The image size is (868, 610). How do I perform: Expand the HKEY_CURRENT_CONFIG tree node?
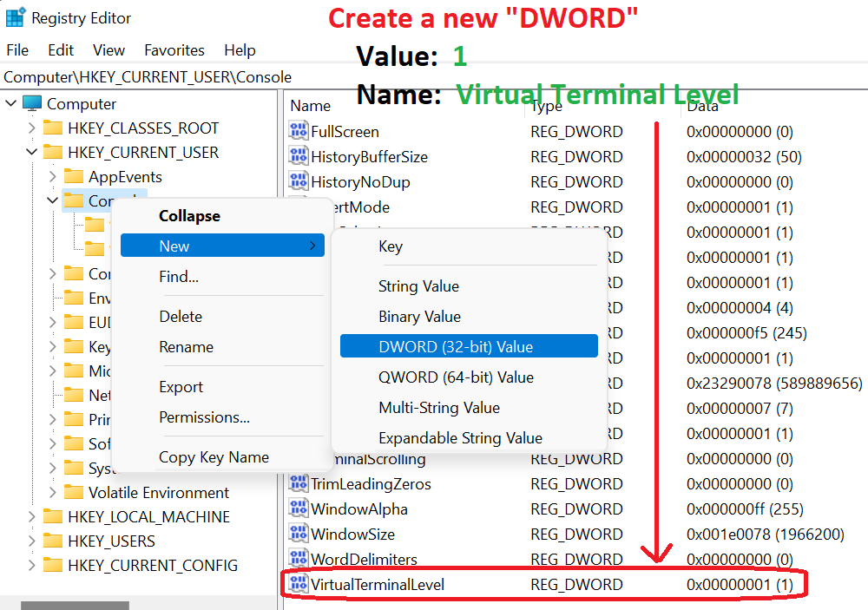31,565
